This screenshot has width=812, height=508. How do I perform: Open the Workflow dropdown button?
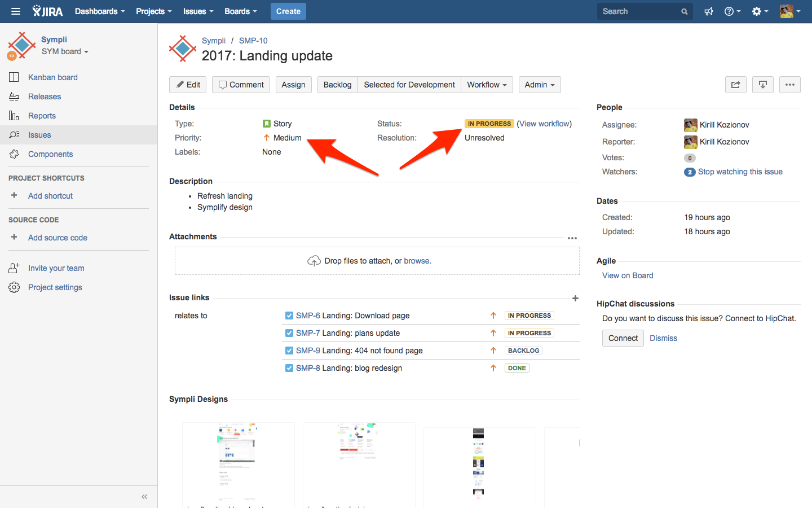point(487,85)
